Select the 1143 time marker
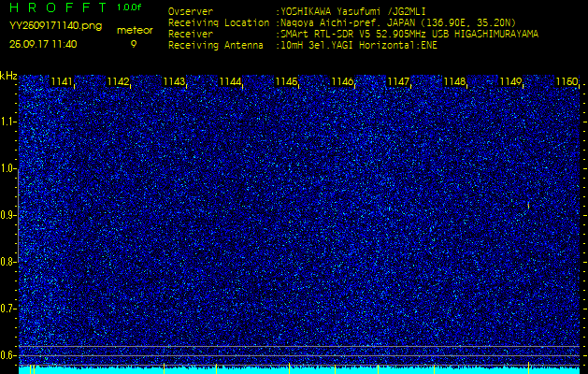This screenshot has width=588, height=374. pyautogui.click(x=174, y=82)
